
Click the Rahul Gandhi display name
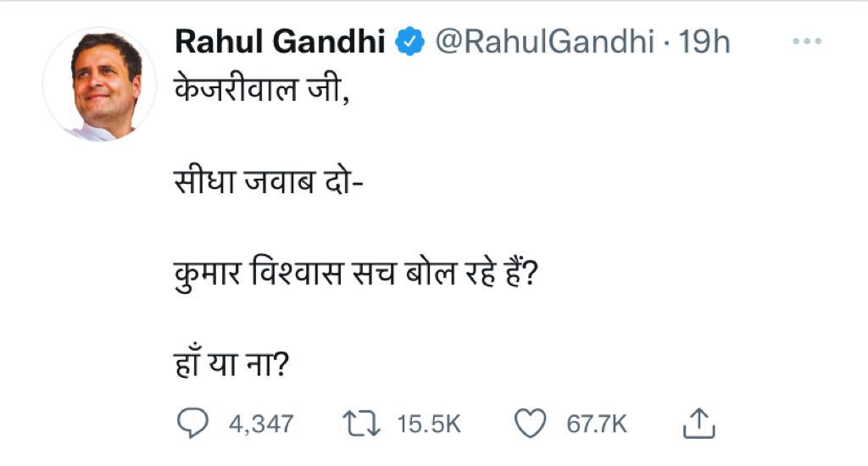click(280, 42)
